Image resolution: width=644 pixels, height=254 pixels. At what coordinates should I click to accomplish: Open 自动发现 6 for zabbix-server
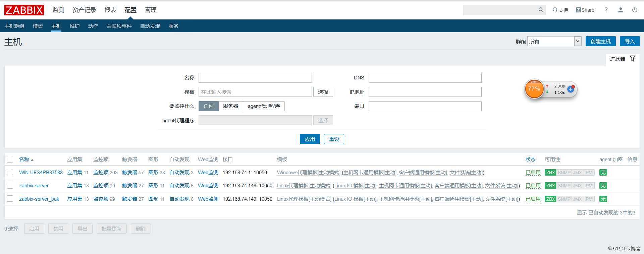pyautogui.click(x=179, y=186)
